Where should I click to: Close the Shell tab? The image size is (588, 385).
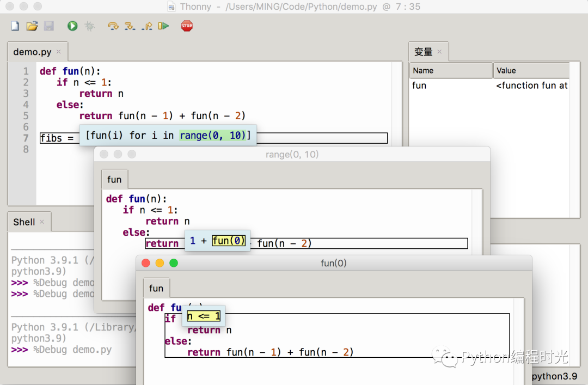42,222
